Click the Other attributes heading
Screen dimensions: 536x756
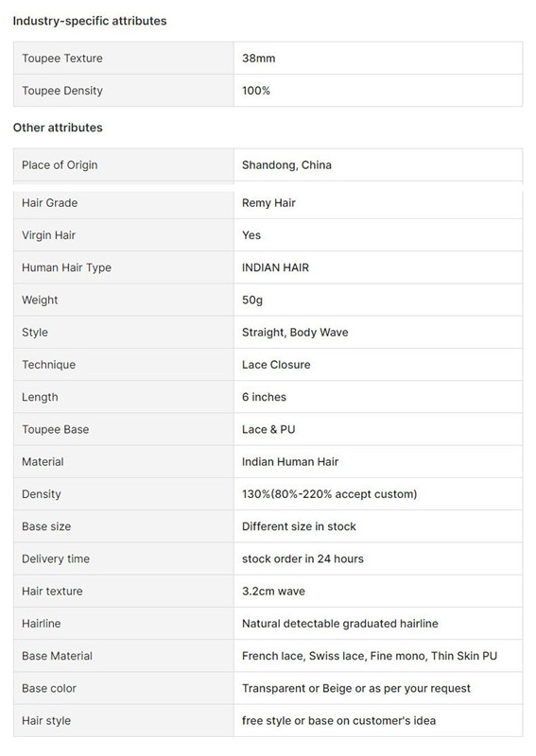click(x=58, y=128)
